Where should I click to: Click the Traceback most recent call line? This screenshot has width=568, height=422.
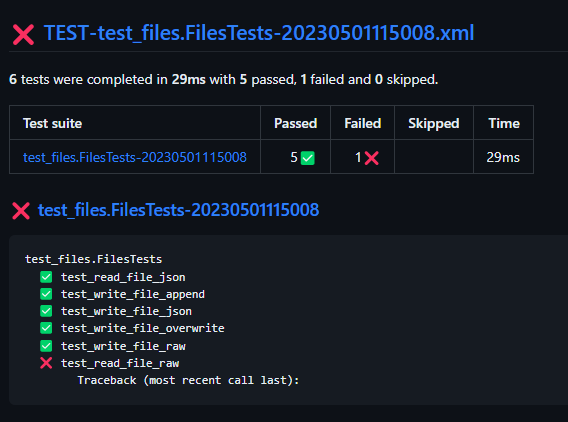188,380
